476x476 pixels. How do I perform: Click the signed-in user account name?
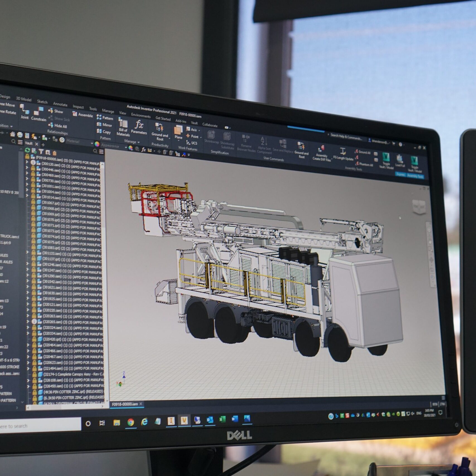click(x=380, y=142)
